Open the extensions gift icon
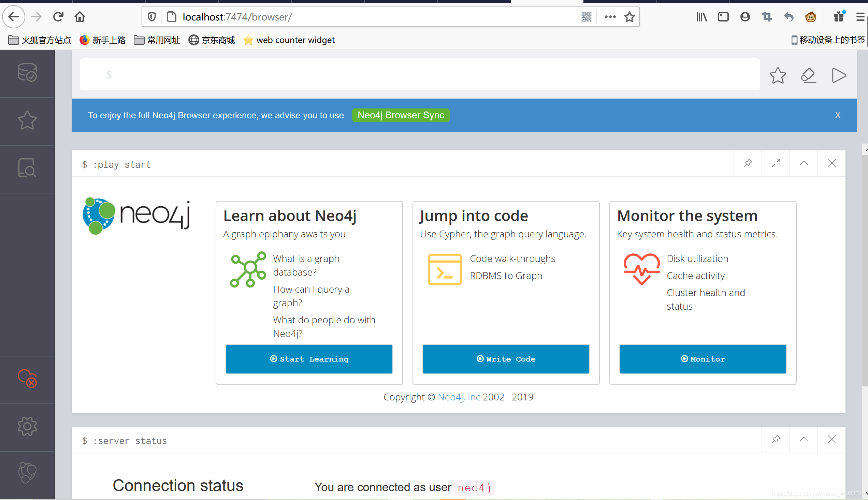The image size is (868, 500). point(839,16)
